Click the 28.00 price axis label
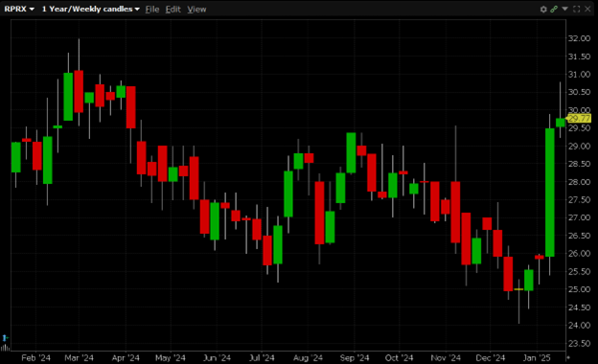598x364 pixels. 579,182
